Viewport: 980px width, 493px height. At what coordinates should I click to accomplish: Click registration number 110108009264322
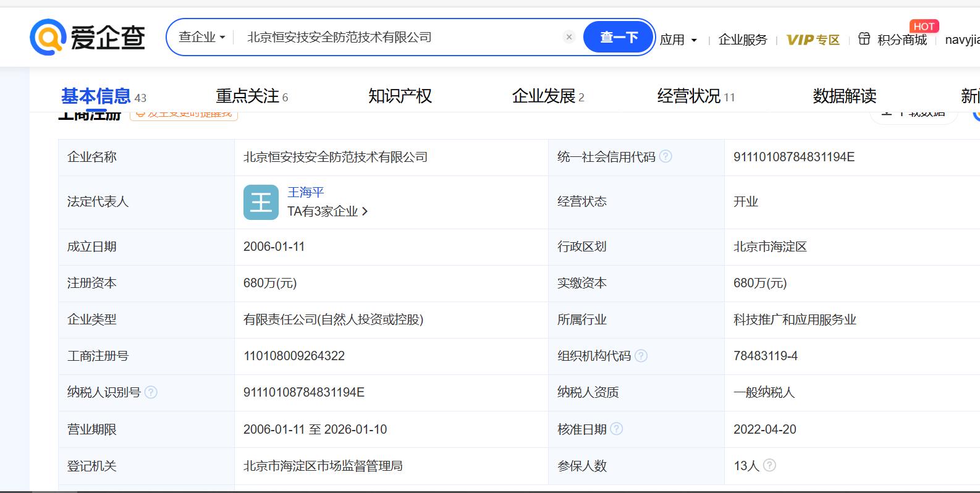(x=294, y=356)
